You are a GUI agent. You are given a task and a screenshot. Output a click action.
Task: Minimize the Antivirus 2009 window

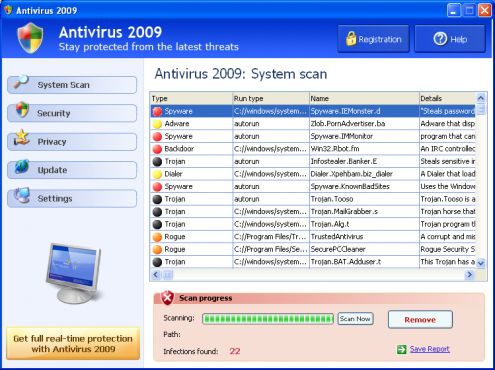point(453,10)
